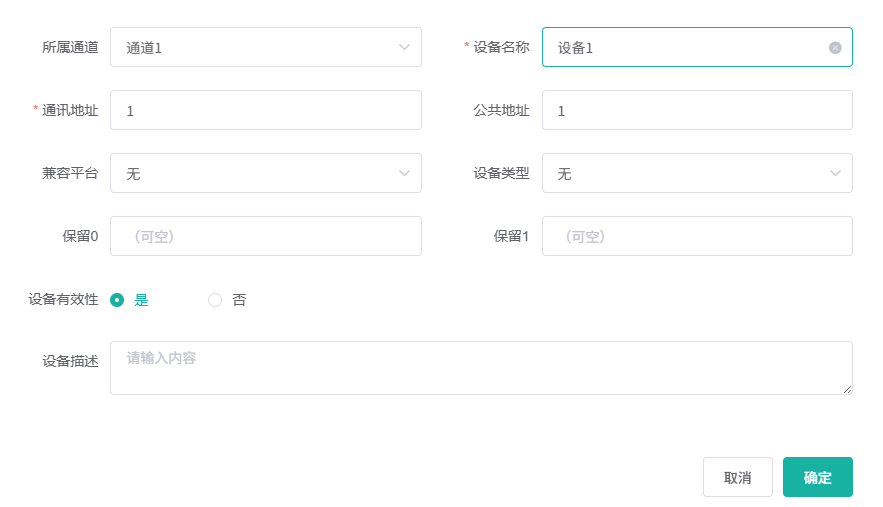Select the 是 radio button for 设备有效性
Screen dimensions: 883x507
click(x=117, y=300)
